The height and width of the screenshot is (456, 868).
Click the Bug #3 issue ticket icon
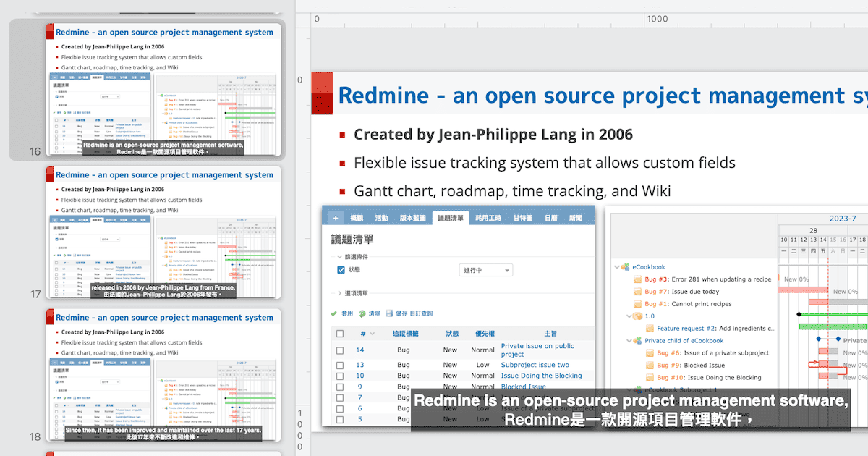(x=637, y=279)
